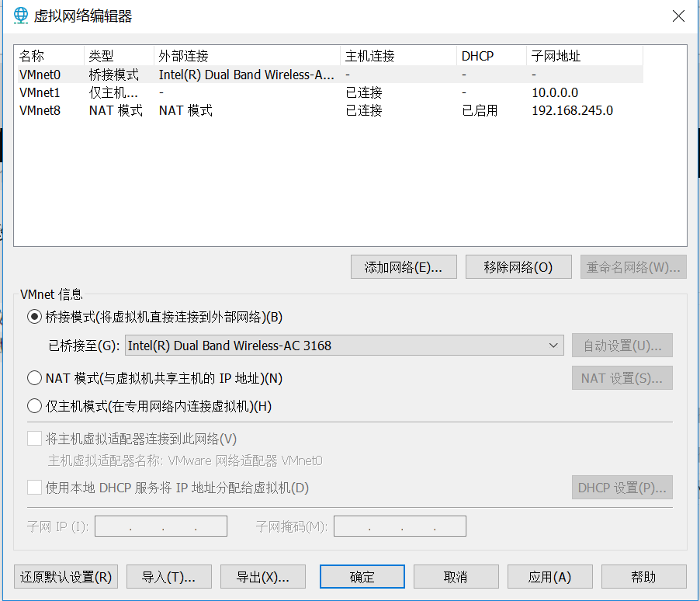Click Intel(R) Dual Band Wireless-A... cell
Image resolution: width=700 pixels, height=601 pixels.
click(247, 75)
